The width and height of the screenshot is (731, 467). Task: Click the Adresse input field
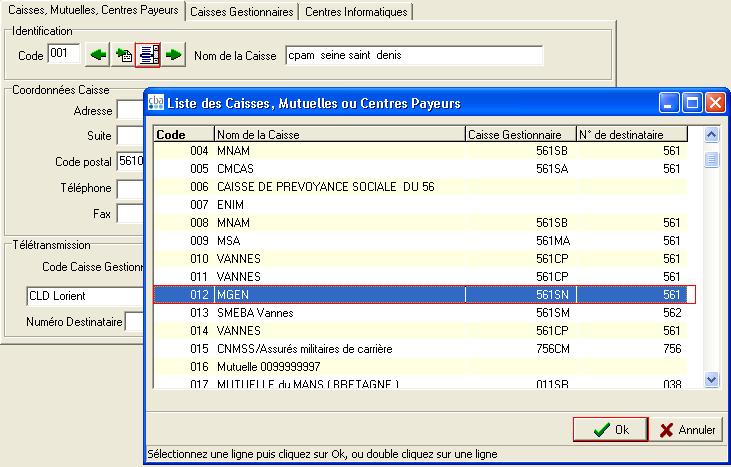(x=130, y=110)
